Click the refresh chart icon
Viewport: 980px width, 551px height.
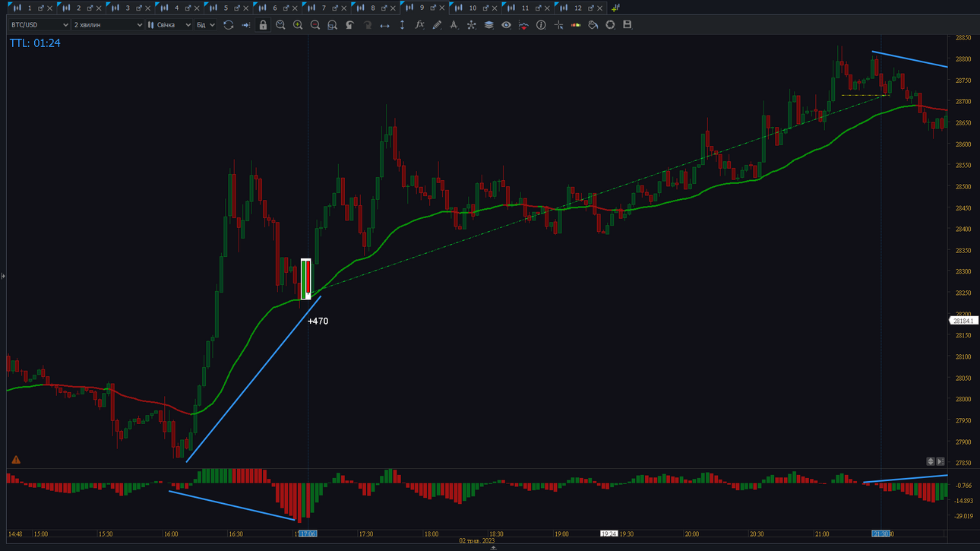click(228, 25)
